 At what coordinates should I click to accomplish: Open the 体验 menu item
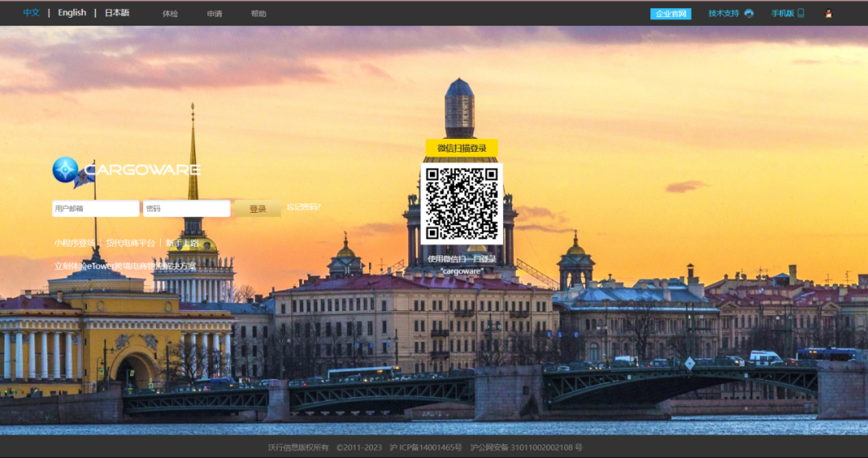[x=170, y=14]
